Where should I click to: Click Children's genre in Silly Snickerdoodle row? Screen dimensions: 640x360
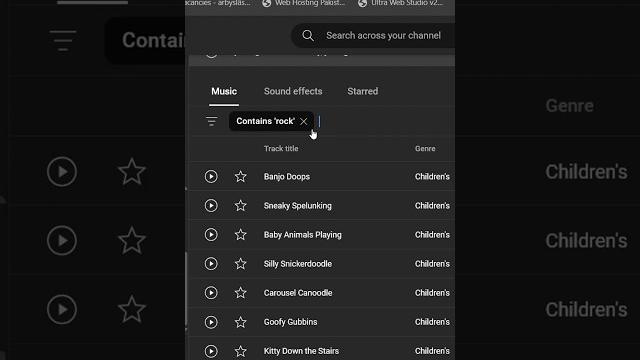click(x=432, y=264)
